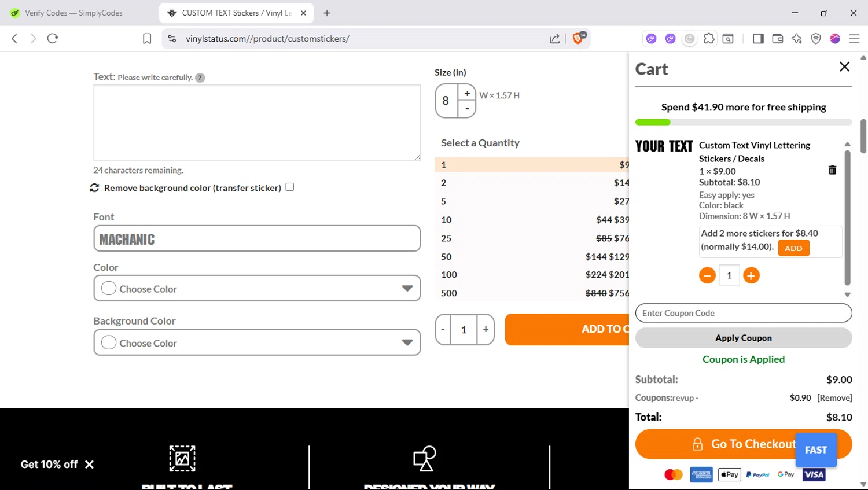Click ADD to add 2 more stickers

click(793, 248)
